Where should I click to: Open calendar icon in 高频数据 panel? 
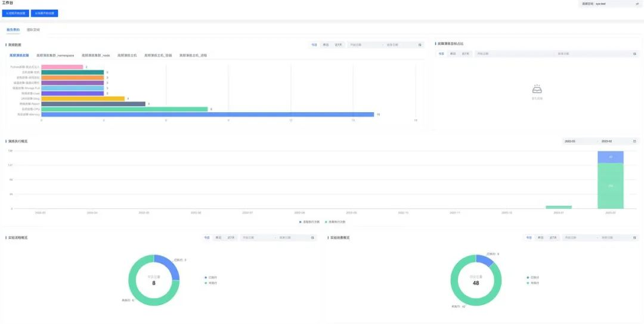point(420,45)
